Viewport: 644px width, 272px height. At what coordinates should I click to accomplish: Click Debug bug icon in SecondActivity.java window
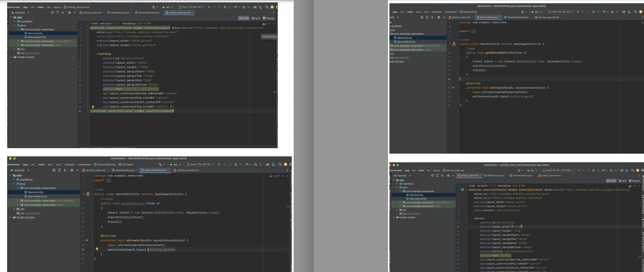point(235,164)
